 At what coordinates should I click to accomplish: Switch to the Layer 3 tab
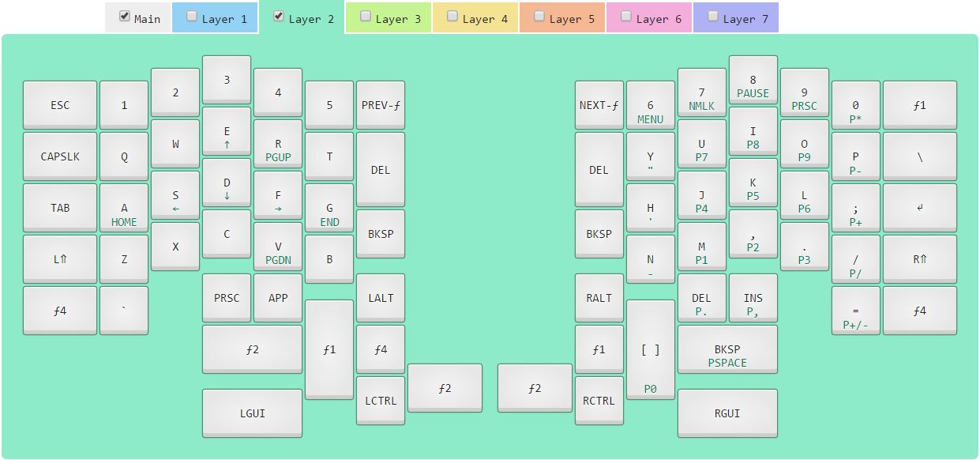pyautogui.click(x=398, y=19)
